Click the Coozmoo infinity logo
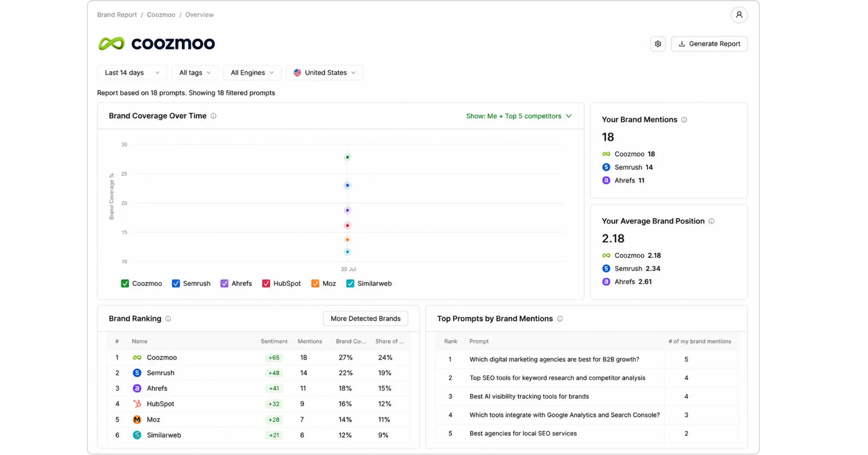The height and width of the screenshot is (455, 868). pyautogui.click(x=111, y=43)
